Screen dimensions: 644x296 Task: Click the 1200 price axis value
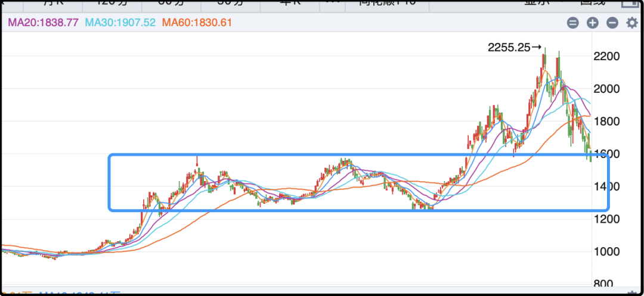pos(606,219)
